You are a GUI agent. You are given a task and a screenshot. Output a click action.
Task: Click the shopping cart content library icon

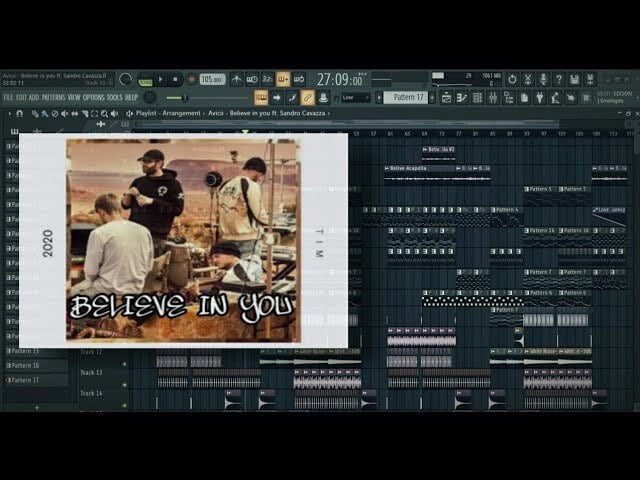[586, 98]
